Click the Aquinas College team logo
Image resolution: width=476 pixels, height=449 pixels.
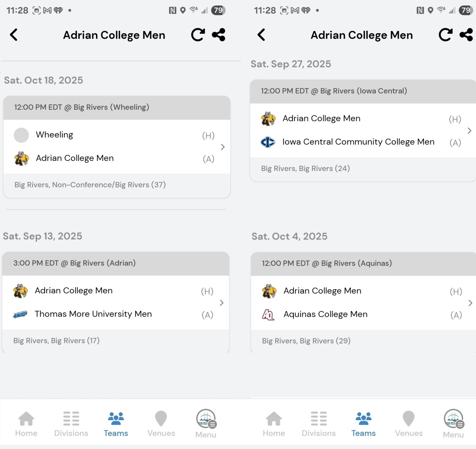pos(268,315)
